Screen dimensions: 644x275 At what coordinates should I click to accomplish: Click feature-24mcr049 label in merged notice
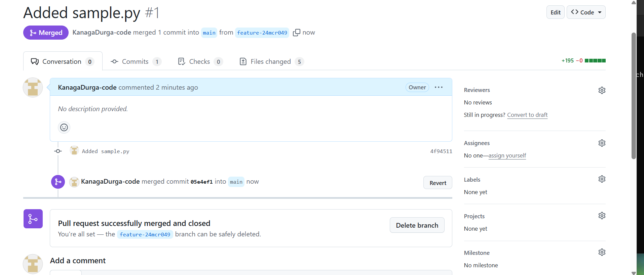[x=145, y=234]
